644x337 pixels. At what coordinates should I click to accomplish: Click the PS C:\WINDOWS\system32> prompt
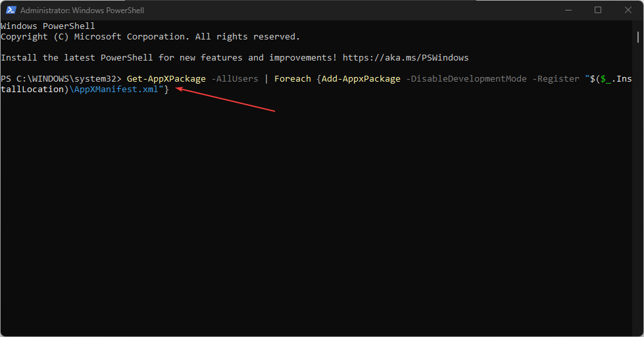[61, 79]
